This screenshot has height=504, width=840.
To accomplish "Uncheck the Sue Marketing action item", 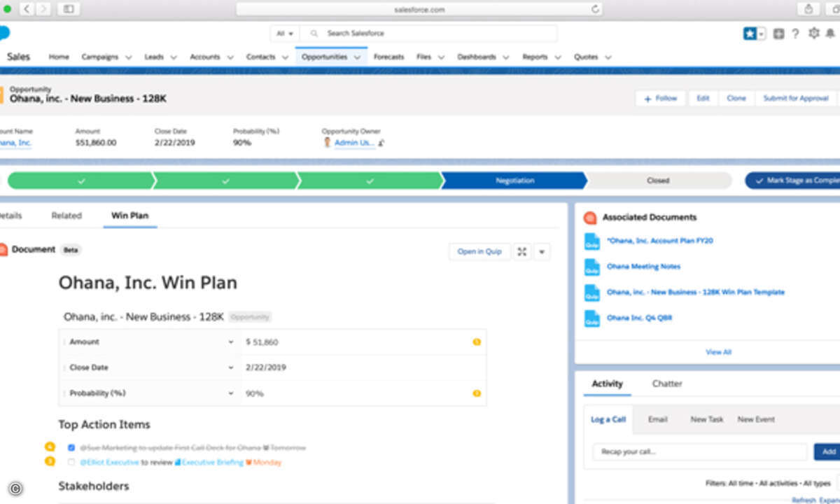I will tap(71, 447).
